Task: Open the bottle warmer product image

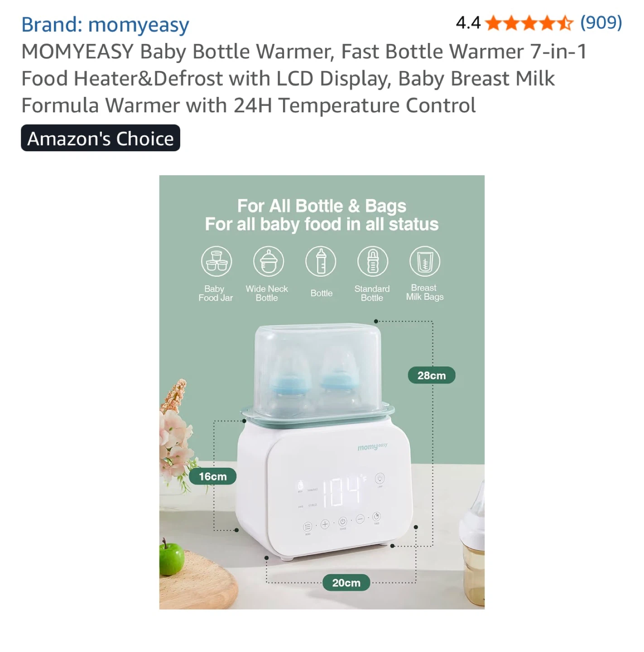Action: 322,392
